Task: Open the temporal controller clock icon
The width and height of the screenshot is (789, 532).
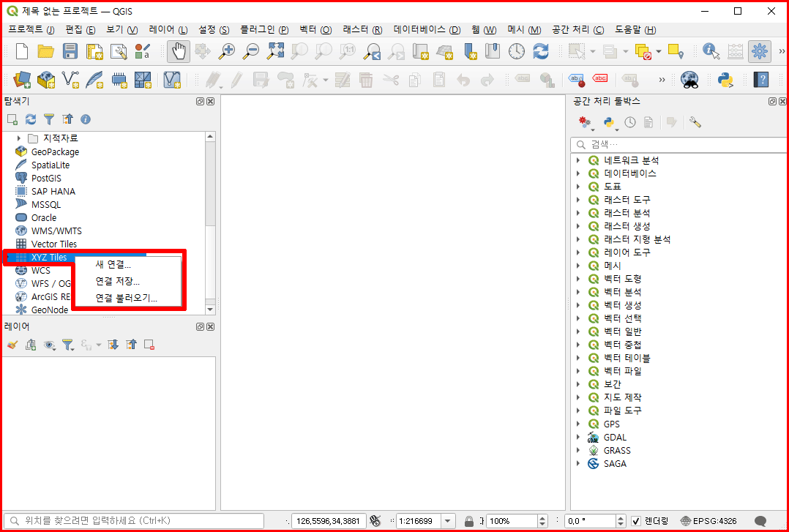Action: [x=517, y=50]
